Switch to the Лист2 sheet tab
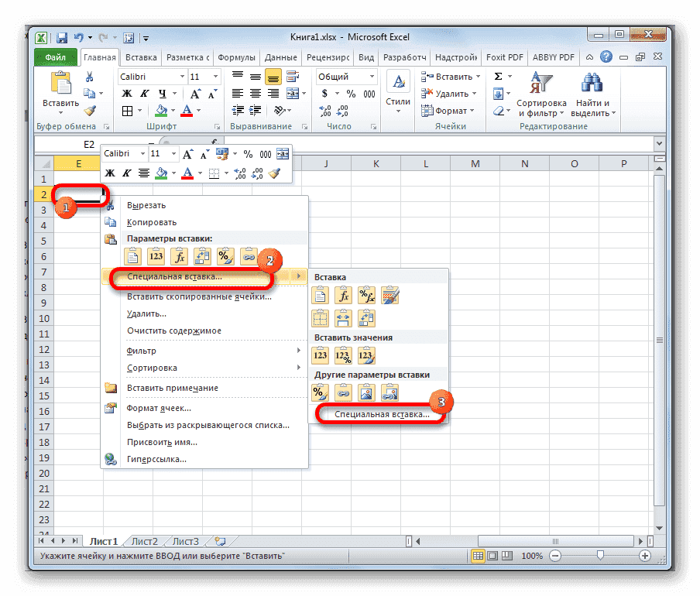The height and width of the screenshot is (596, 700). (x=143, y=541)
